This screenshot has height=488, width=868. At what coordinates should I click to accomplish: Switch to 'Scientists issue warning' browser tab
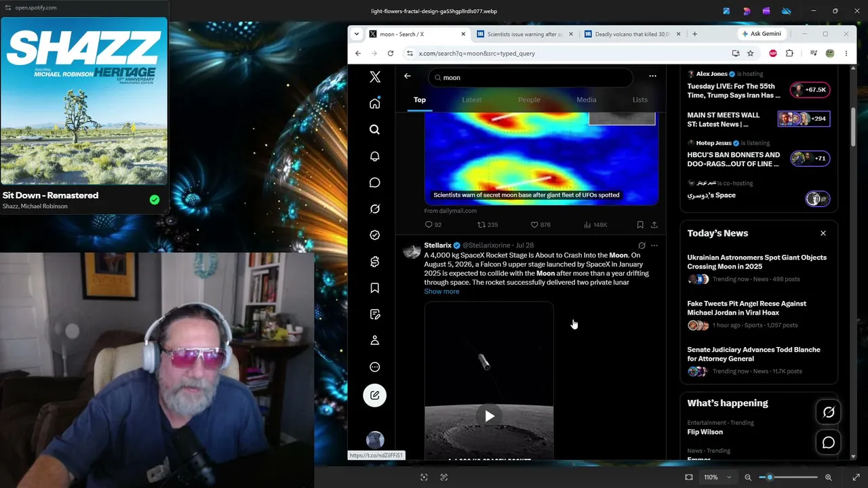[x=525, y=34]
